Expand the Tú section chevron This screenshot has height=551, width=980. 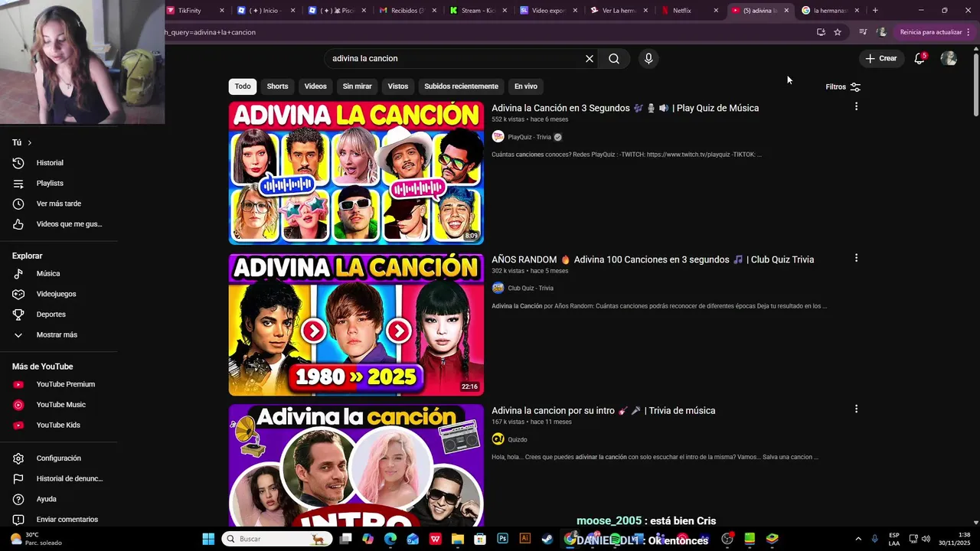(30, 143)
